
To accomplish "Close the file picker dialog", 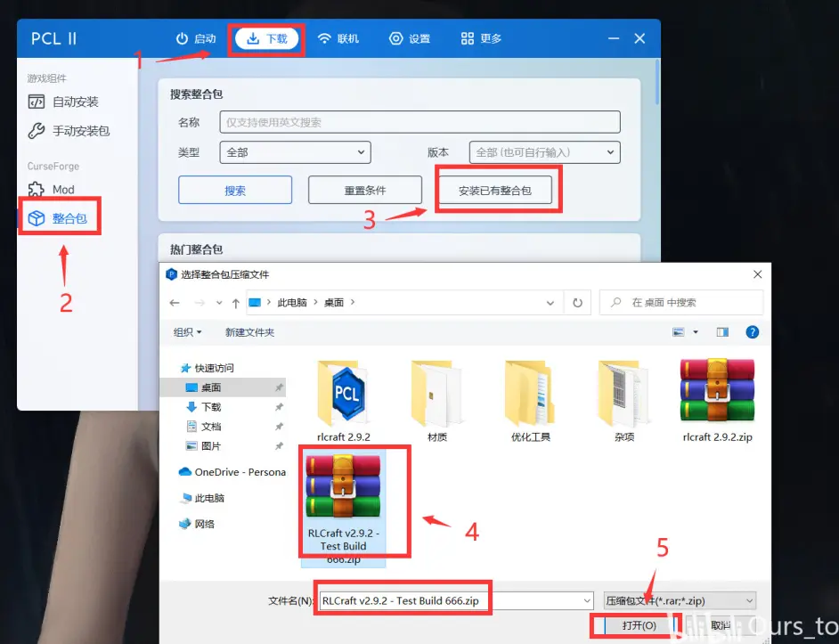I will click(x=758, y=274).
